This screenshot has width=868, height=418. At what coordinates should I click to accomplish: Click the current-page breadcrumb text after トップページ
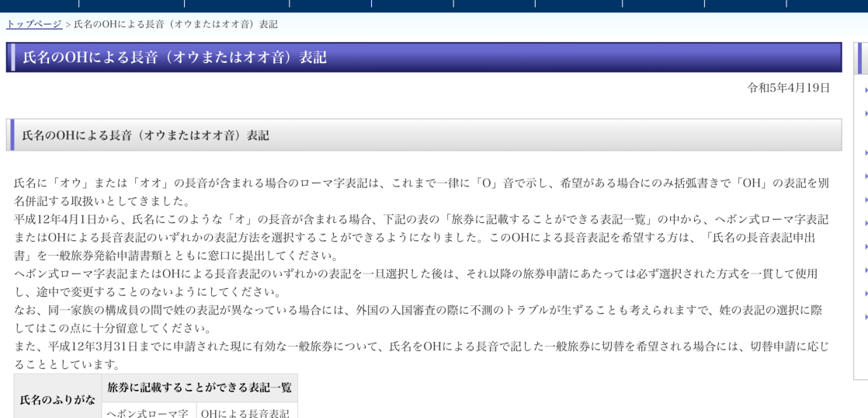click(175, 24)
